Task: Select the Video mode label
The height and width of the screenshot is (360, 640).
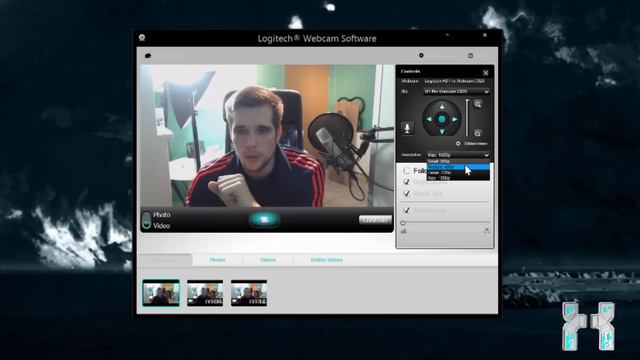Action: pyautogui.click(x=162, y=226)
